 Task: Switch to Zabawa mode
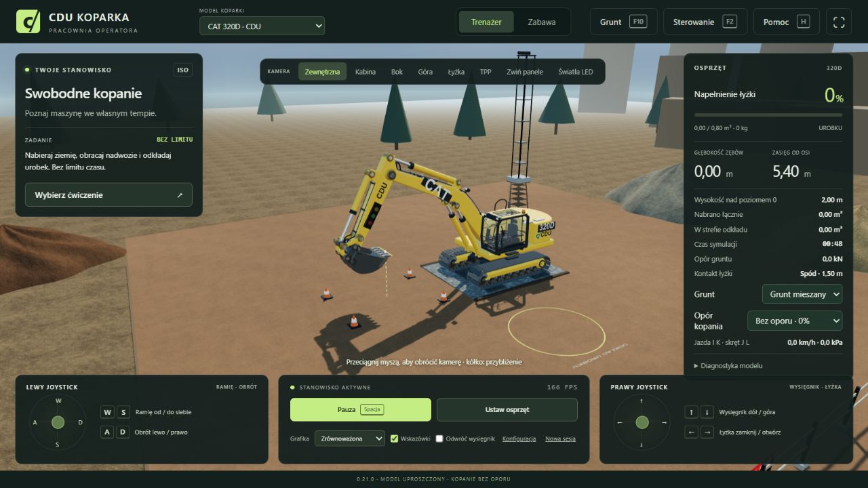[541, 22]
